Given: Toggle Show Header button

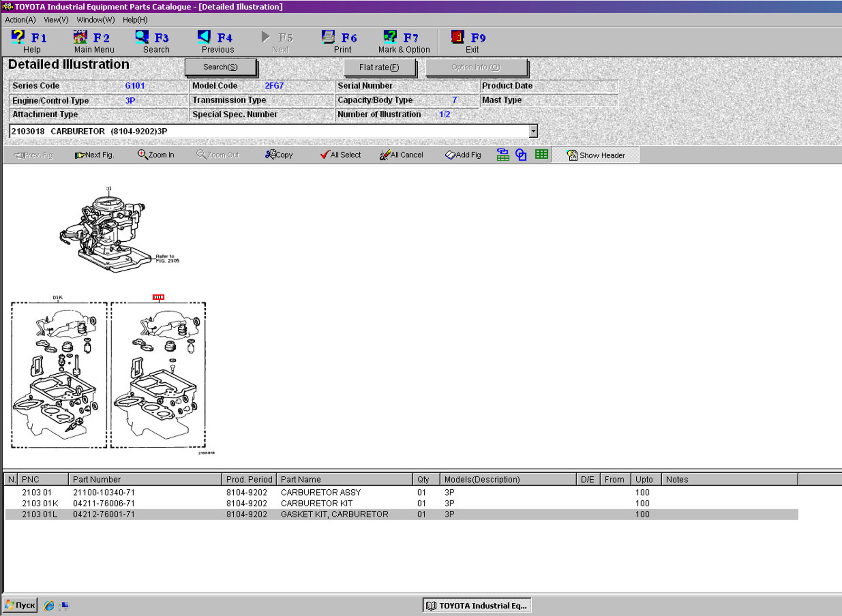Looking at the screenshot, I should [595, 155].
